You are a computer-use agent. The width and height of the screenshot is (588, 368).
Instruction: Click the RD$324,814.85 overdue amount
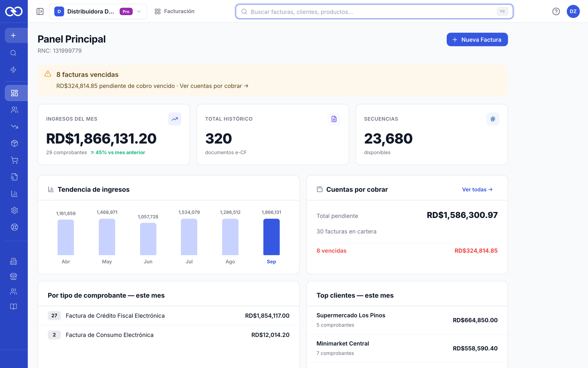pyautogui.click(x=476, y=251)
